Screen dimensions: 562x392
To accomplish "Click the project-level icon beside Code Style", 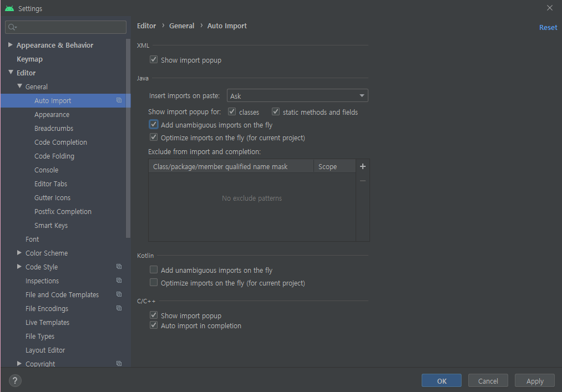I will tap(119, 267).
